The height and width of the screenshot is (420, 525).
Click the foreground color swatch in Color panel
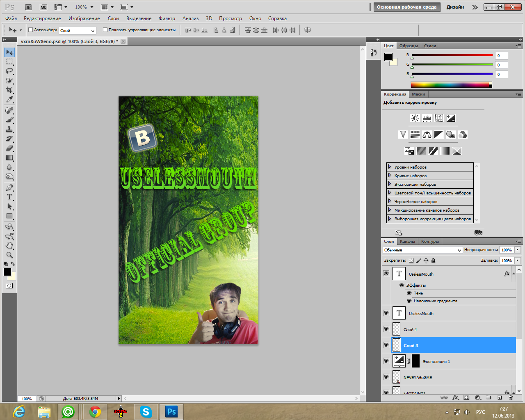click(x=388, y=57)
